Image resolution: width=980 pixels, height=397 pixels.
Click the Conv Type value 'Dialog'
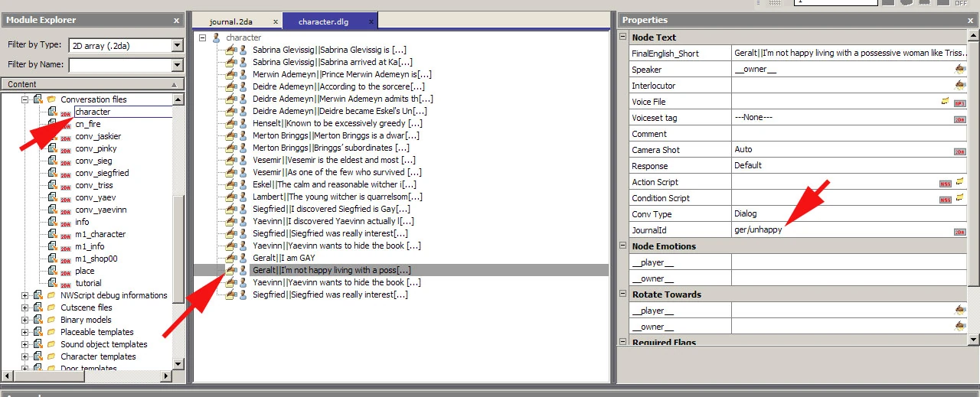745,214
